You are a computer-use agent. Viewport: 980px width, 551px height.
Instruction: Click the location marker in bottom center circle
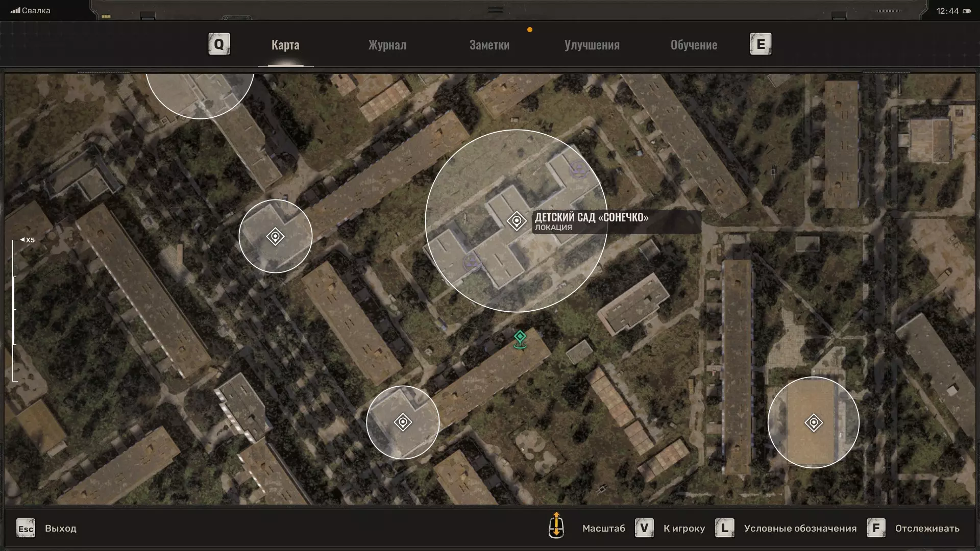tap(403, 422)
